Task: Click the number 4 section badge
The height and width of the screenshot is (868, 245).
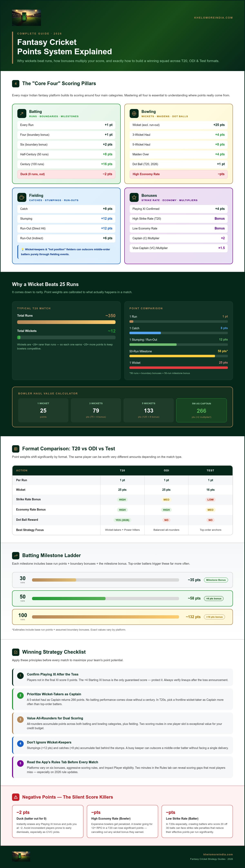Action: point(16,83)
